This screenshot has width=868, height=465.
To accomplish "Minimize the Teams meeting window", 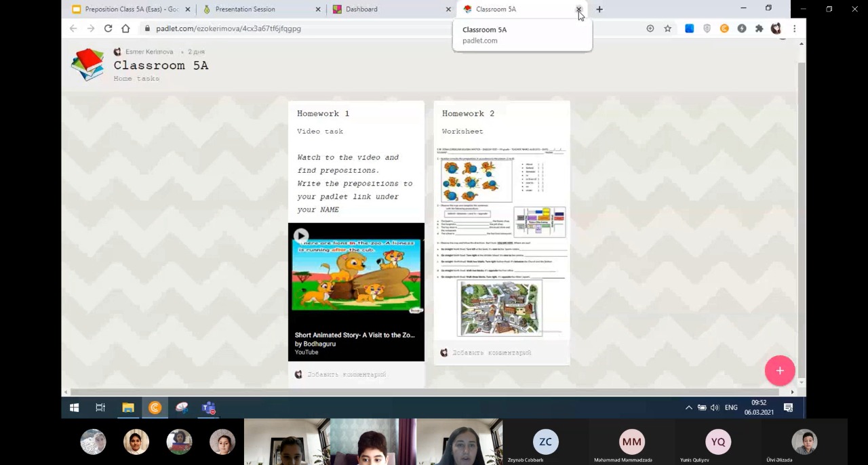I will (x=803, y=9).
